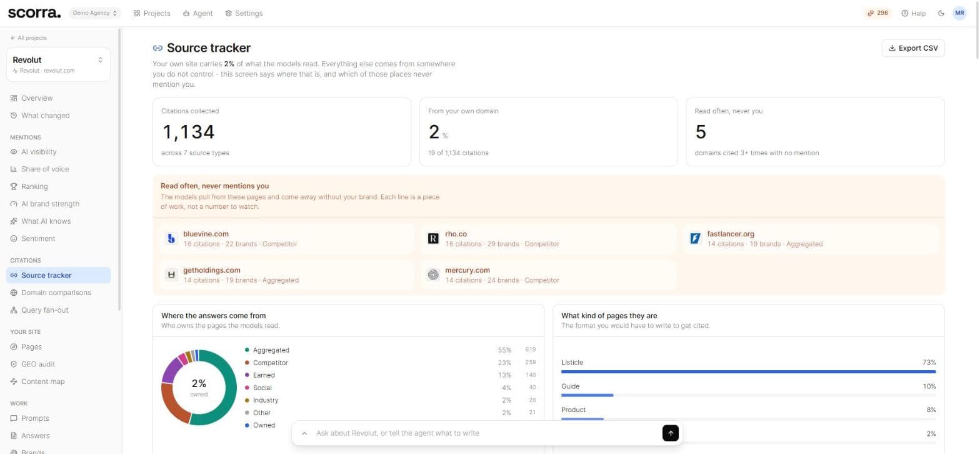
Task: Open the Demo Agency switcher
Action: pos(95,13)
